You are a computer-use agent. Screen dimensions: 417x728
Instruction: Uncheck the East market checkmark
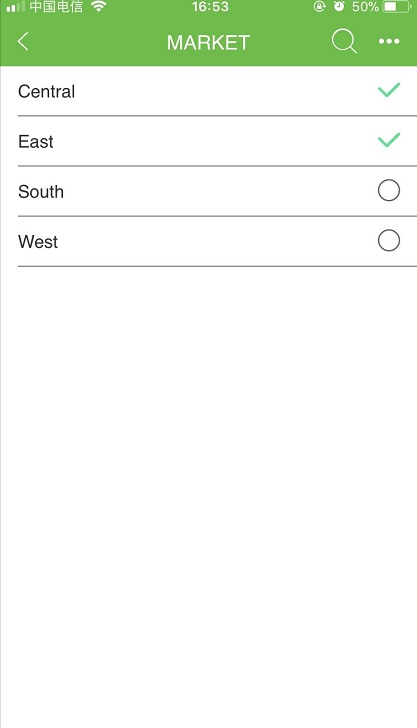tap(389, 140)
